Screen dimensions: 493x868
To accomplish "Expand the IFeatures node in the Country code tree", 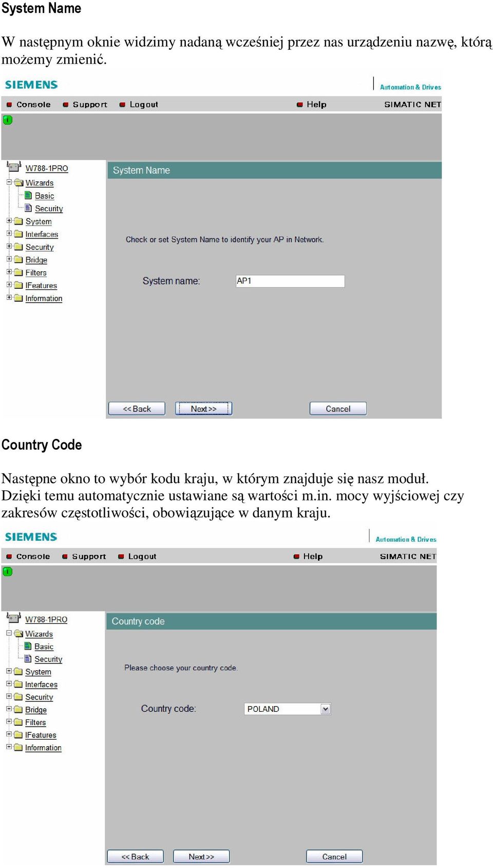I will click(9, 734).
